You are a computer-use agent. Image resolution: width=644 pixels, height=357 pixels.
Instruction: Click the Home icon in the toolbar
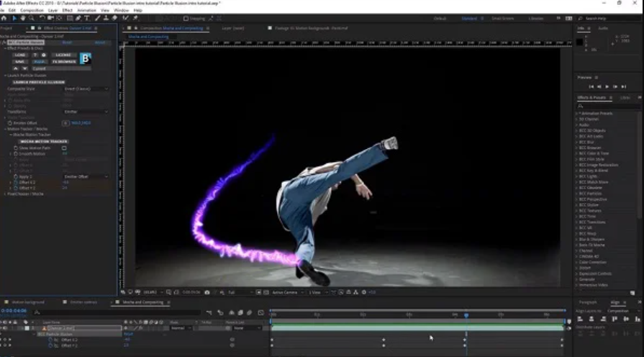point(4,19)
